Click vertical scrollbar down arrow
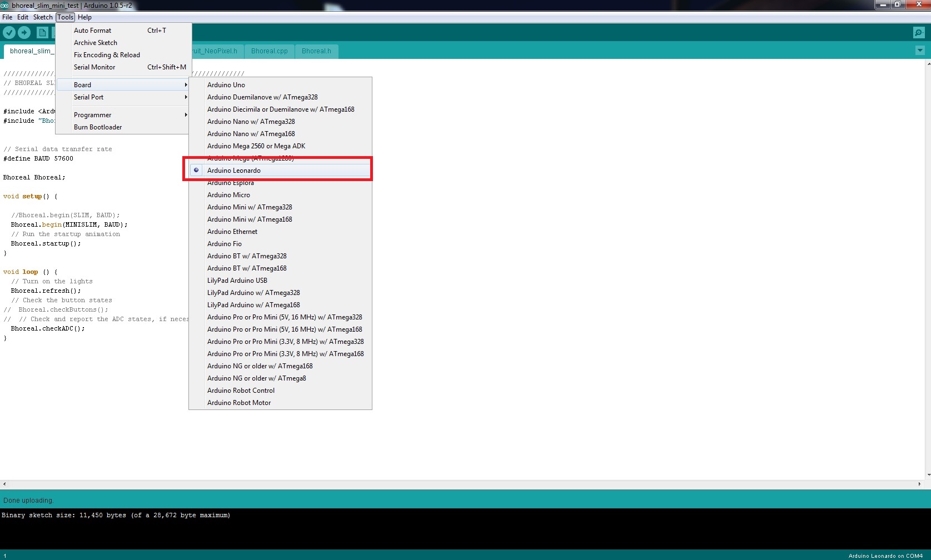The image size is (931, 560). tap(928, 476)
